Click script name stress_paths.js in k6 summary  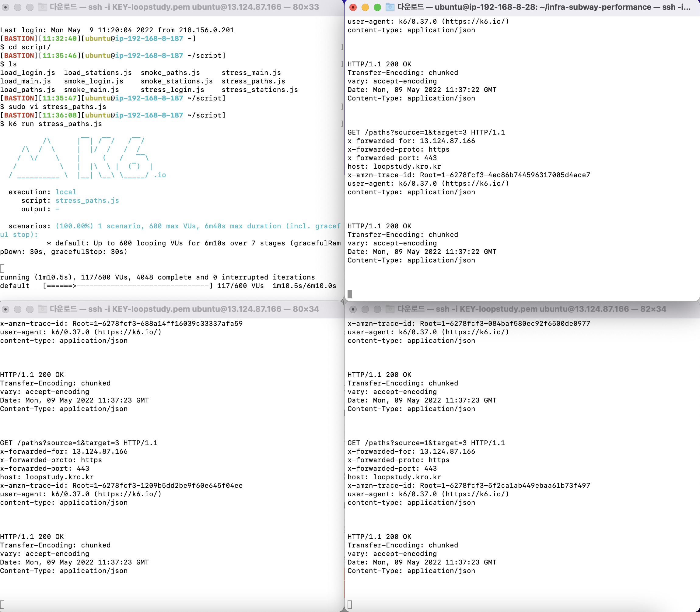point(87,200)
